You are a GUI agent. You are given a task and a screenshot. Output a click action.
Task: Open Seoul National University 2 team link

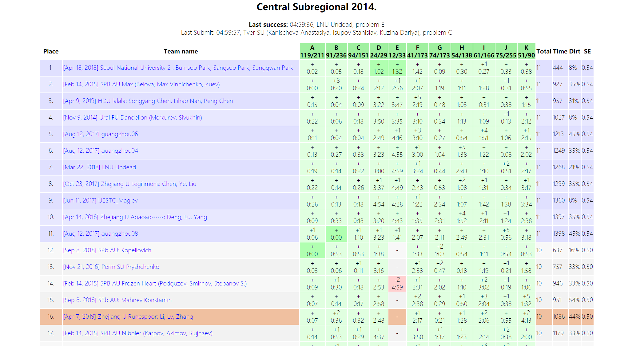click(178, 68)
